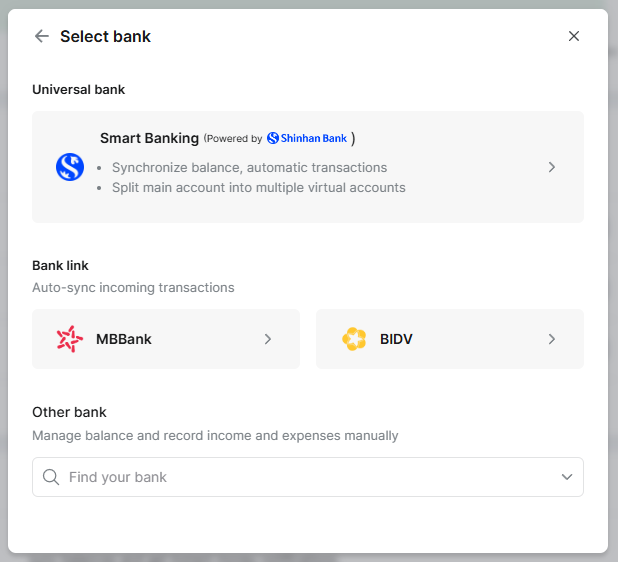The image size is (618, 562).
Task: Go back using the left arrow icon
Action: 42,36
